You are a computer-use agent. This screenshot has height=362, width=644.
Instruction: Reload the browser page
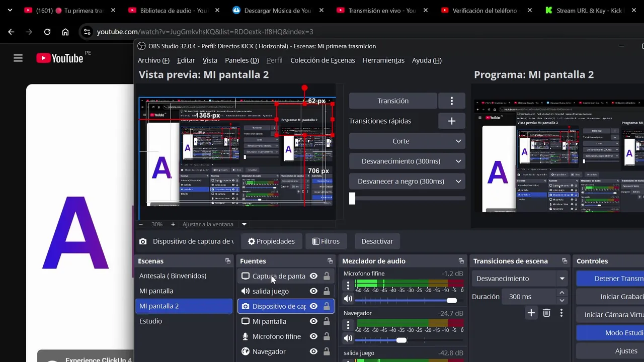point(47,32)
